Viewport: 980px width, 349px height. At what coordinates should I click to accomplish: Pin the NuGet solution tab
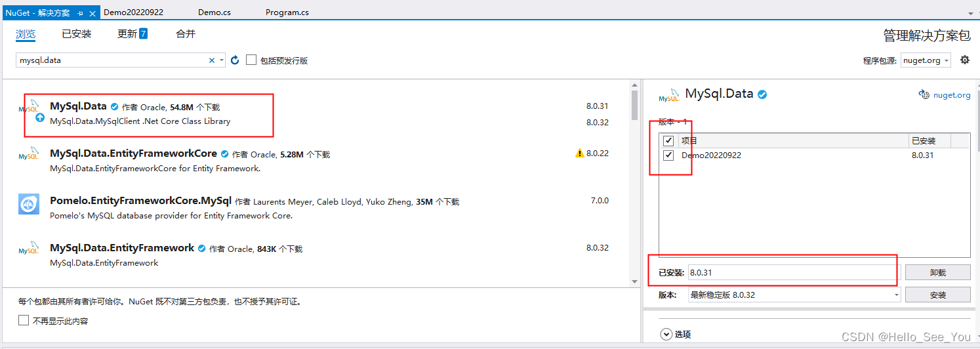pos(80,13)
